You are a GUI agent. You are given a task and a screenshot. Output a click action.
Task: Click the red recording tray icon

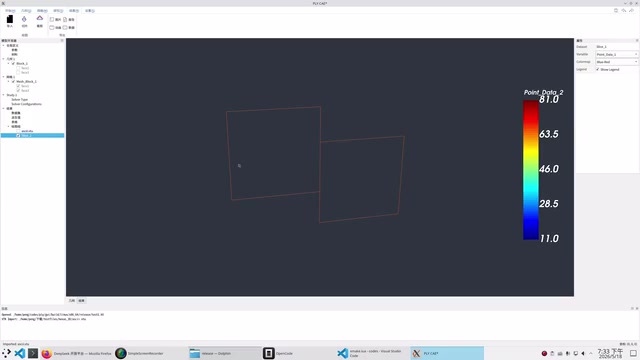coord(544,353)
